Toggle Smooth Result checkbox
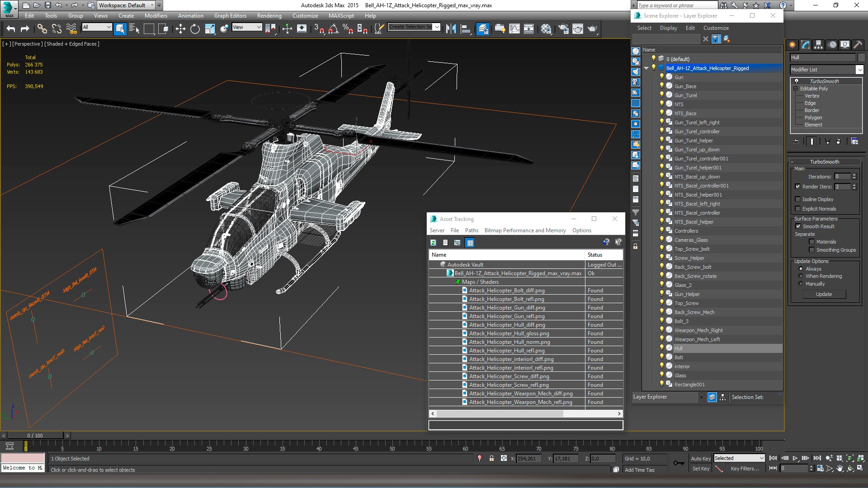 (x=798, y=226)
